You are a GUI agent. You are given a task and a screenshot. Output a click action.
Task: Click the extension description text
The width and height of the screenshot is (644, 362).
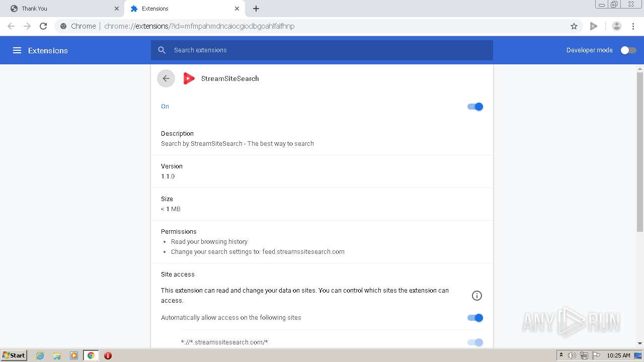pyautogui.click(x=237, y=144)
